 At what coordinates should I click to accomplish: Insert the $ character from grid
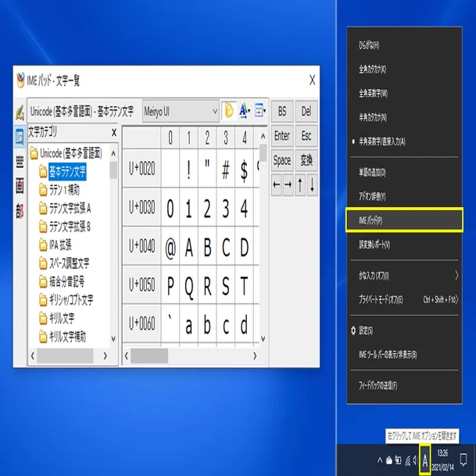coord(244,169)
